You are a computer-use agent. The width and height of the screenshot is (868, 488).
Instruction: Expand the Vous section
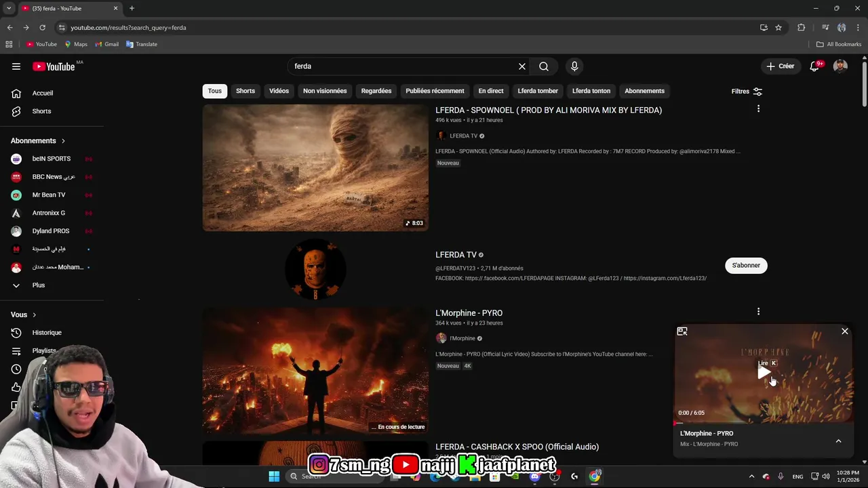click(x=24, y=314)
